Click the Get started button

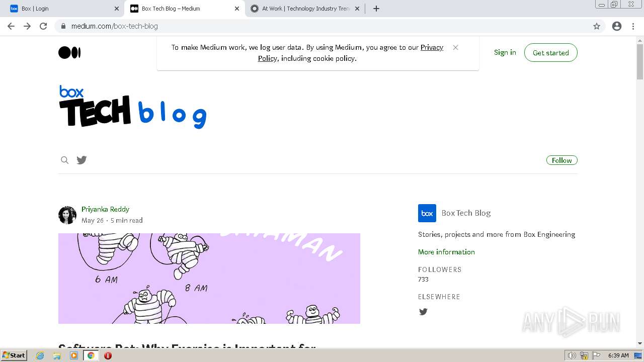click(550, 52)
